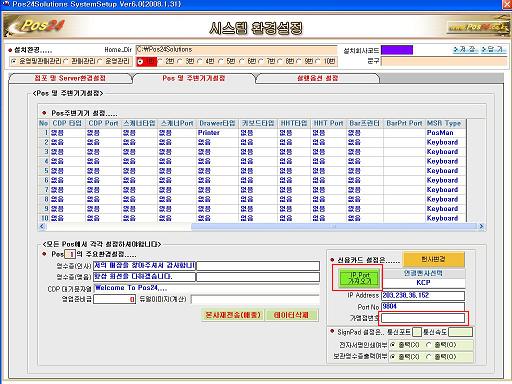The width and height of the screenshot is (512, 384).
Task: Click the right arrow of the table scrollbar
Action: click(x=481, y=227)
